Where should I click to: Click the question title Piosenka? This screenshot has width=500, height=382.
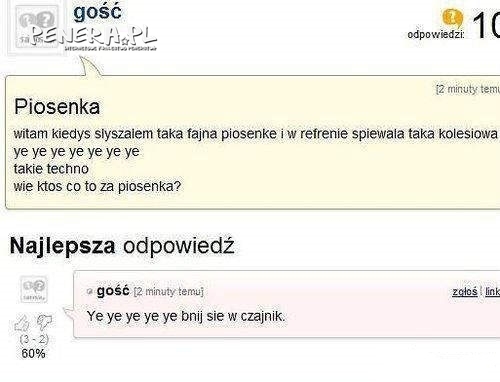57,107
